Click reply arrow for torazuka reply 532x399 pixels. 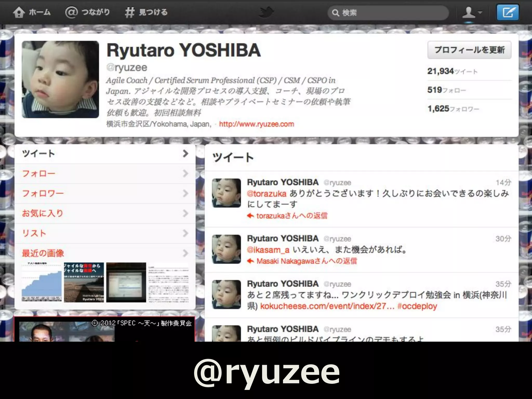tap(250, 216)
